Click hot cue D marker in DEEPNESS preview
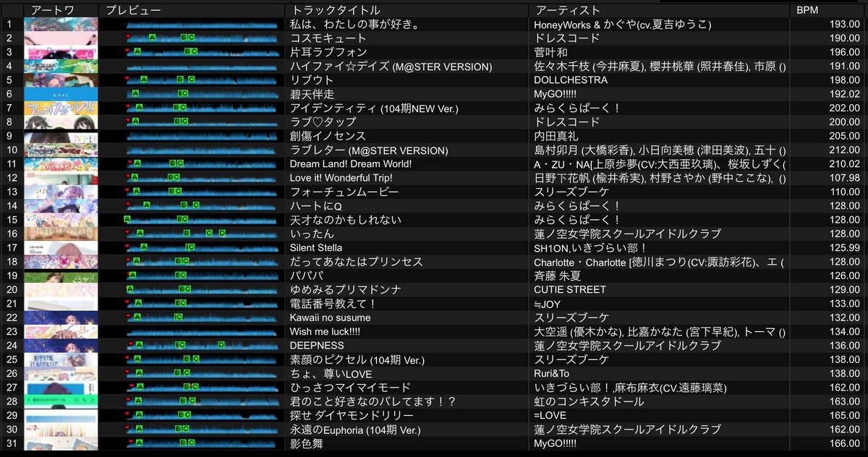Image resolution: width=868 pixels, height=457 pixels. tap(222, 345)
